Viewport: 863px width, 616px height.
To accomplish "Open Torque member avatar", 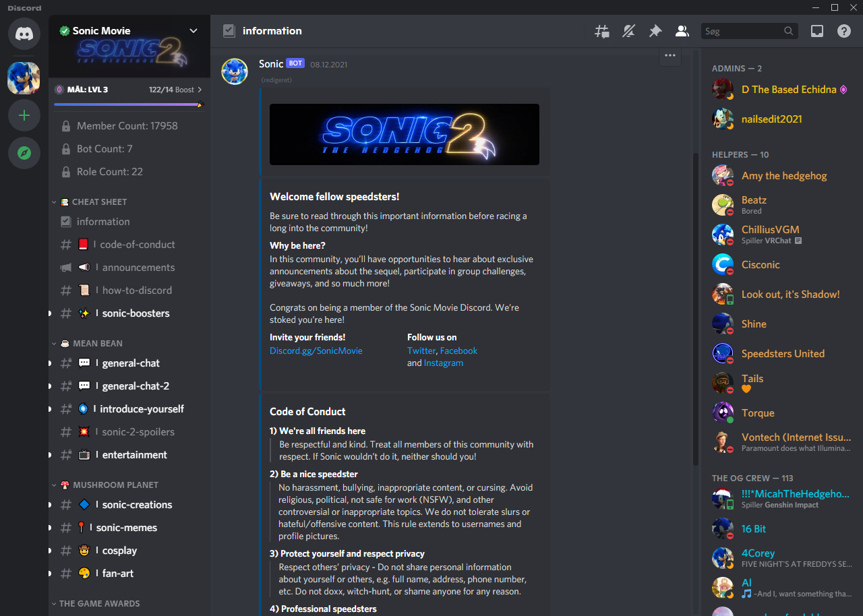I will click(723, 412).
